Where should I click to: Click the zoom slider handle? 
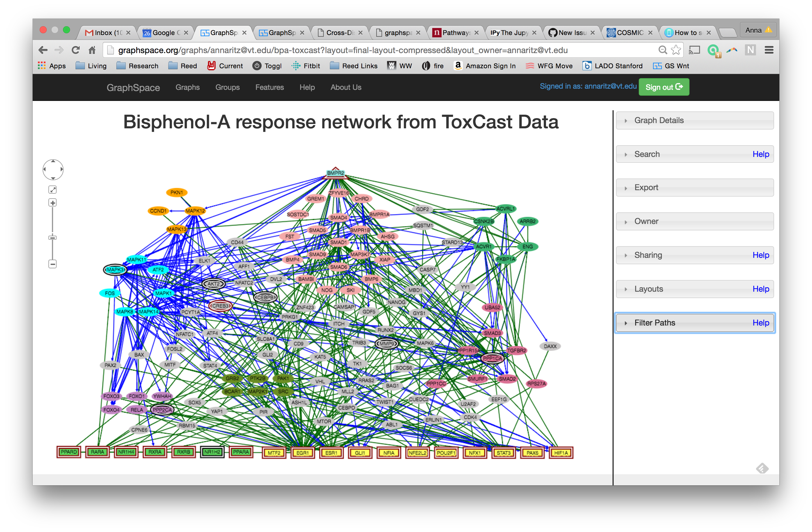52,237
